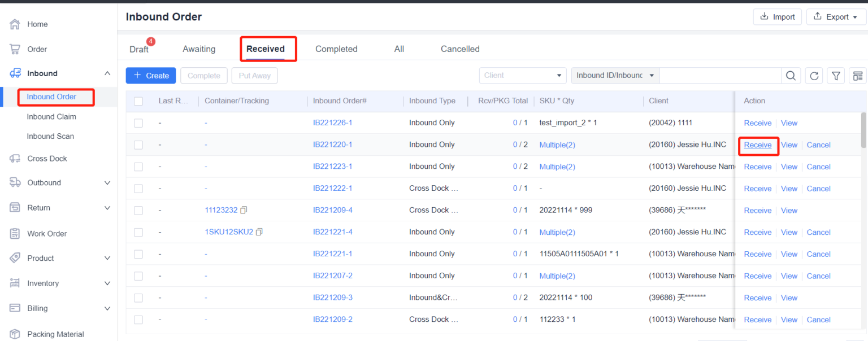Open the column settings icon
Image resolution: width=868 pixels, height=341 pixels.
coord(858,75)
